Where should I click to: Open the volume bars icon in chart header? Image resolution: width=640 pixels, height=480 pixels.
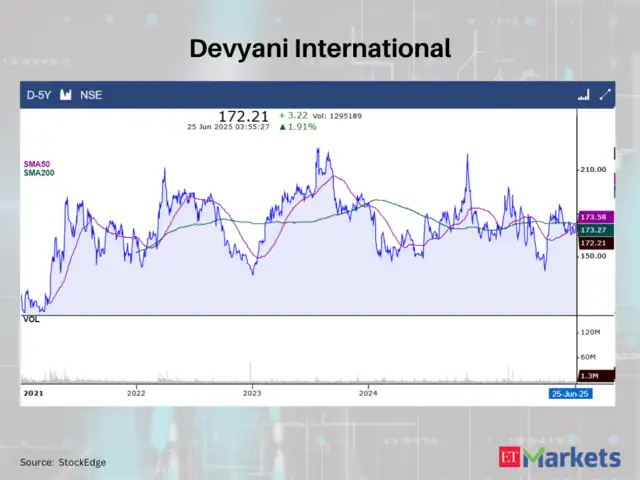[x=584, y=95]
